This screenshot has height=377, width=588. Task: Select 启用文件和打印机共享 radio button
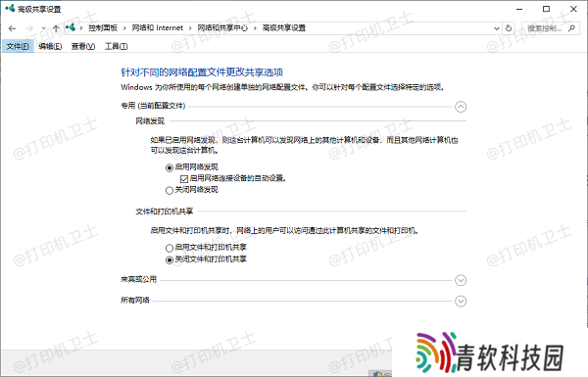(x=170, y=248)
